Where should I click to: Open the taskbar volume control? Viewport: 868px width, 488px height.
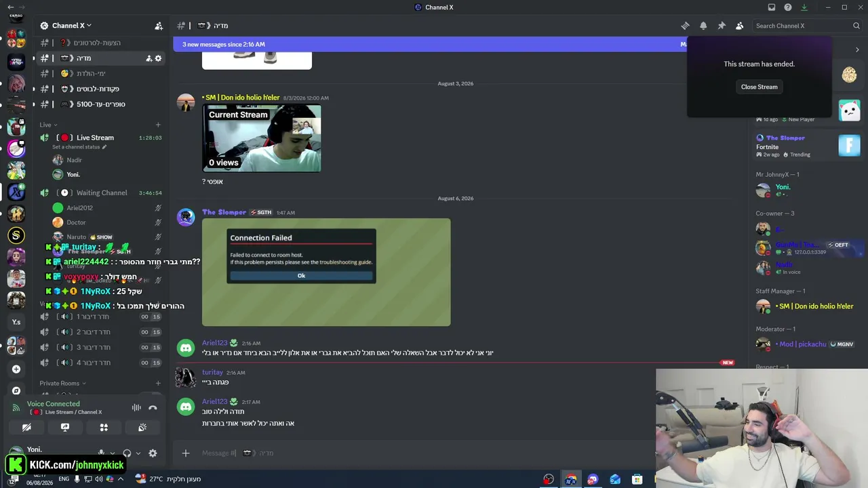pyautogui.click(x=99, y=479)
